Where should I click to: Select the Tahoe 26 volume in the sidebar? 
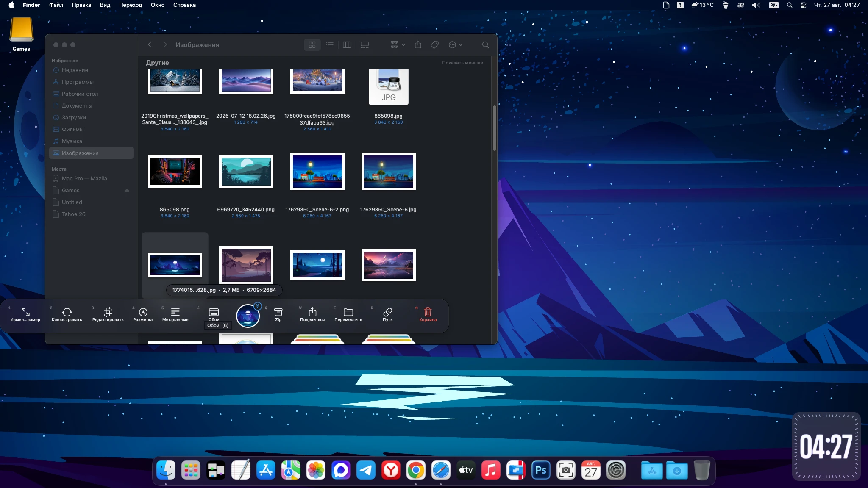(92, 214)
